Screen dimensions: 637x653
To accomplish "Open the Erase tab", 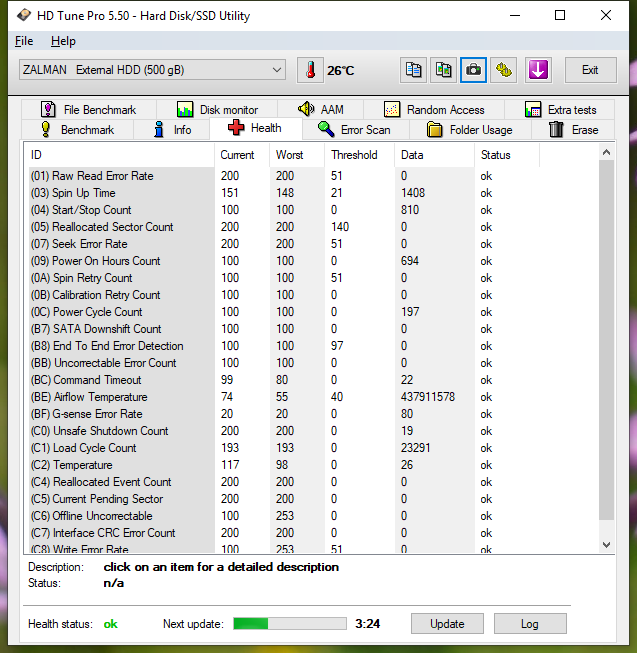I will [573, 130].
